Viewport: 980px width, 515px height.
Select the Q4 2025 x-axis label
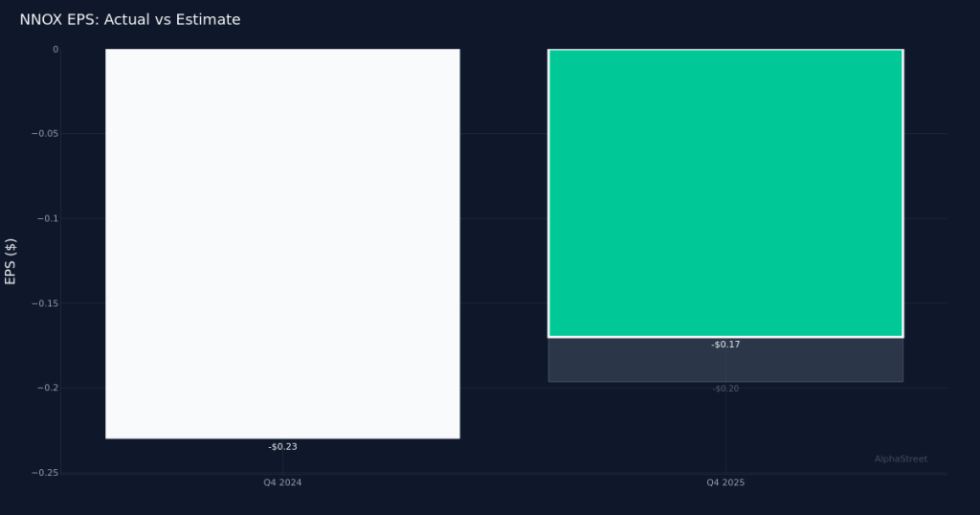point(725,483)
